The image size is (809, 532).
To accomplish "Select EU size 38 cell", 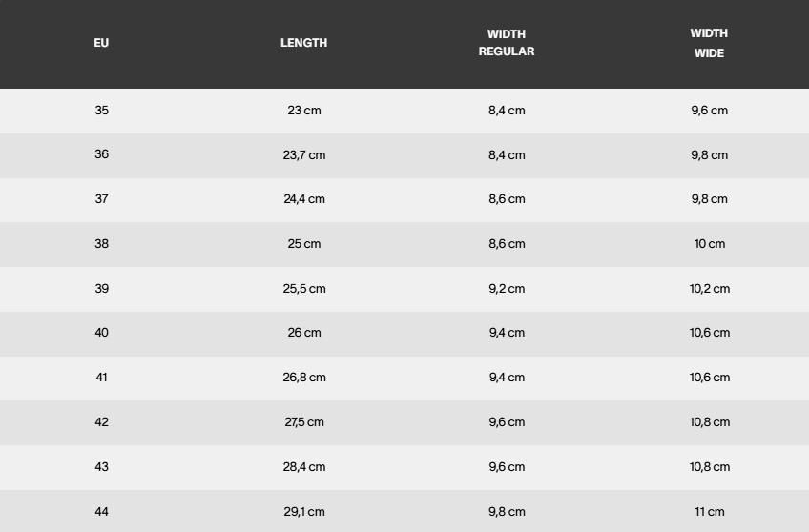I will coord(102,244).
